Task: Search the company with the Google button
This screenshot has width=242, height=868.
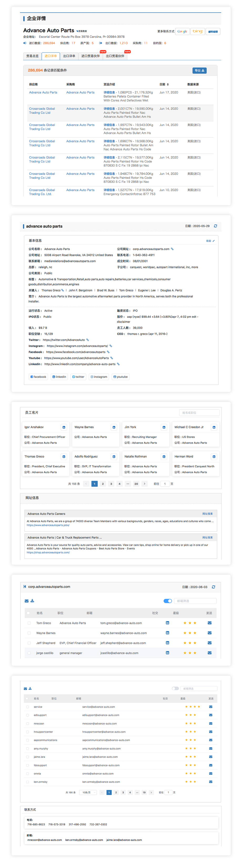Action: tap(182, 31)
